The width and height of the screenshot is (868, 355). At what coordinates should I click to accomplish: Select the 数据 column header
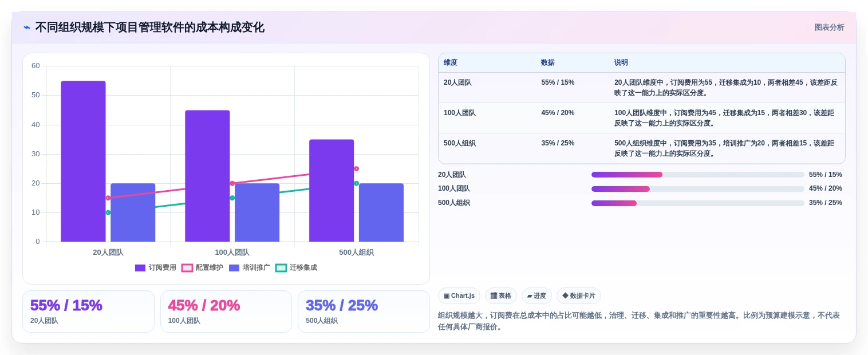point(548,63)
